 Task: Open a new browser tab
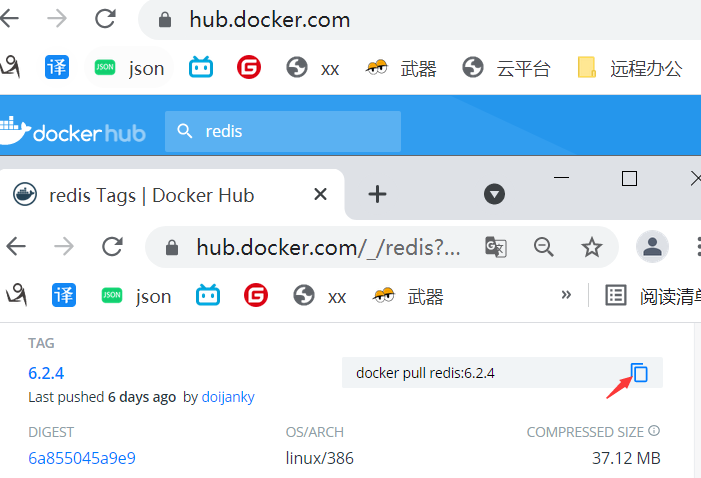(377, 195)
